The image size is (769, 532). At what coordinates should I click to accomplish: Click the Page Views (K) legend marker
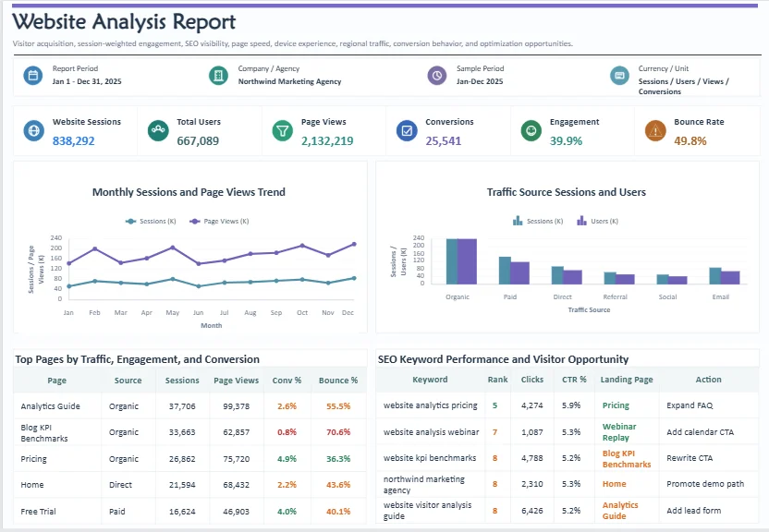(x=195, y=222)
